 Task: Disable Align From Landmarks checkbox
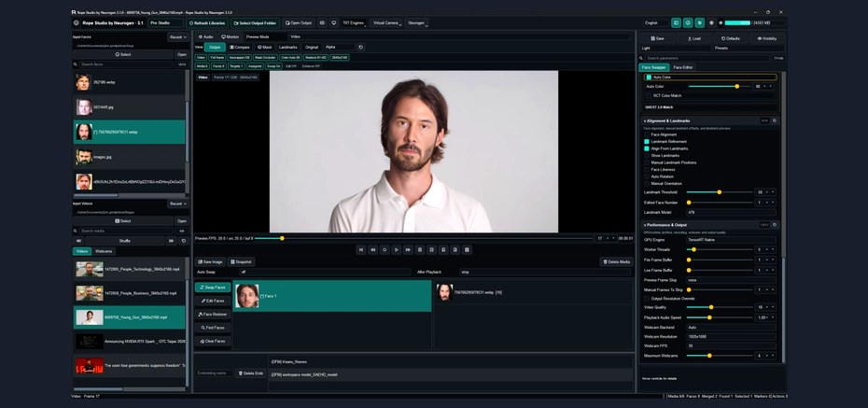tap(647, 149)
